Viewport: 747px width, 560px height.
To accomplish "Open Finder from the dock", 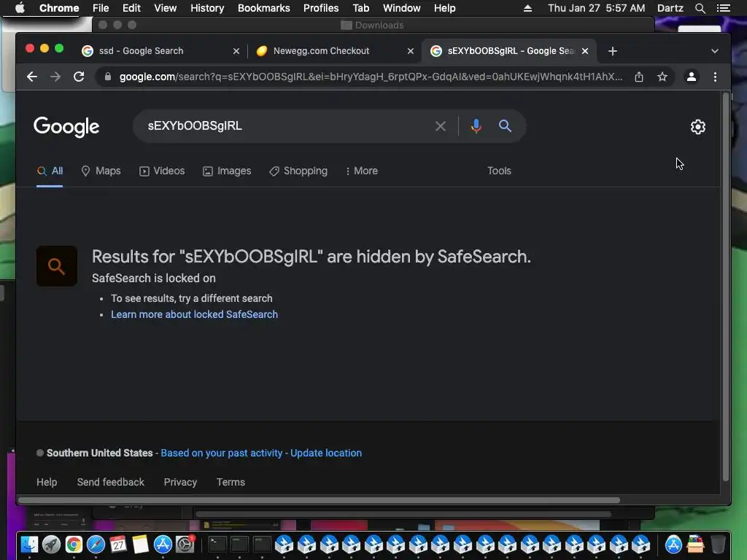I will [29, 544].
